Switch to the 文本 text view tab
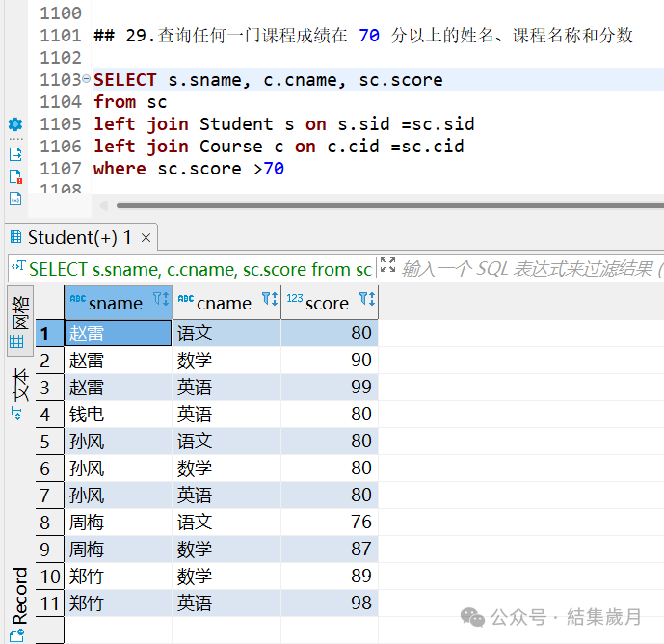Screen dimensions: 664x644 click(19, 393)
